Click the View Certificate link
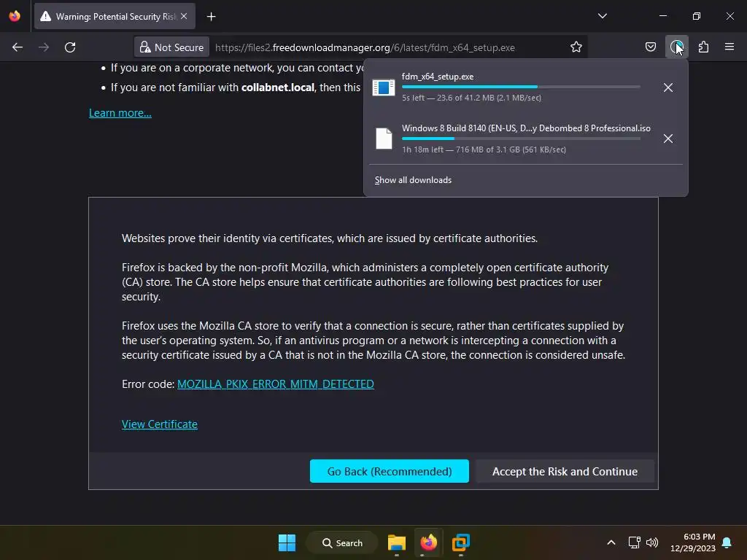Screen dimensions: 747x560 coord(159,424)
